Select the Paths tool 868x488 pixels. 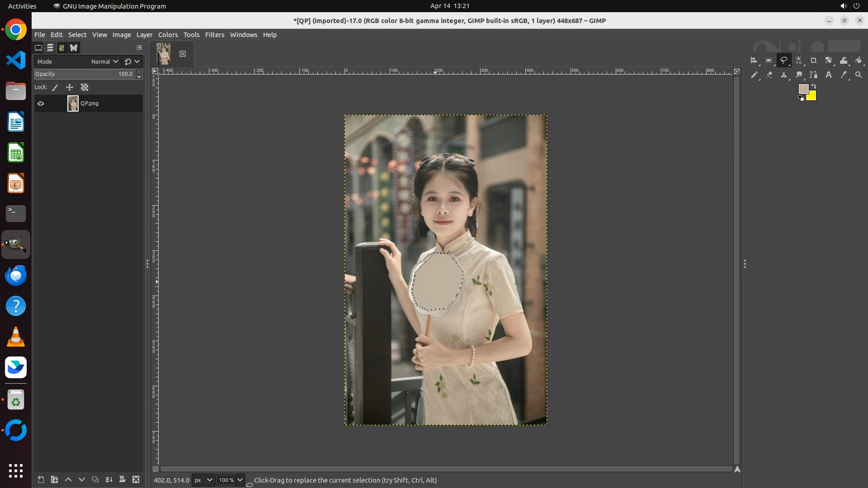(x=814, y=75)
